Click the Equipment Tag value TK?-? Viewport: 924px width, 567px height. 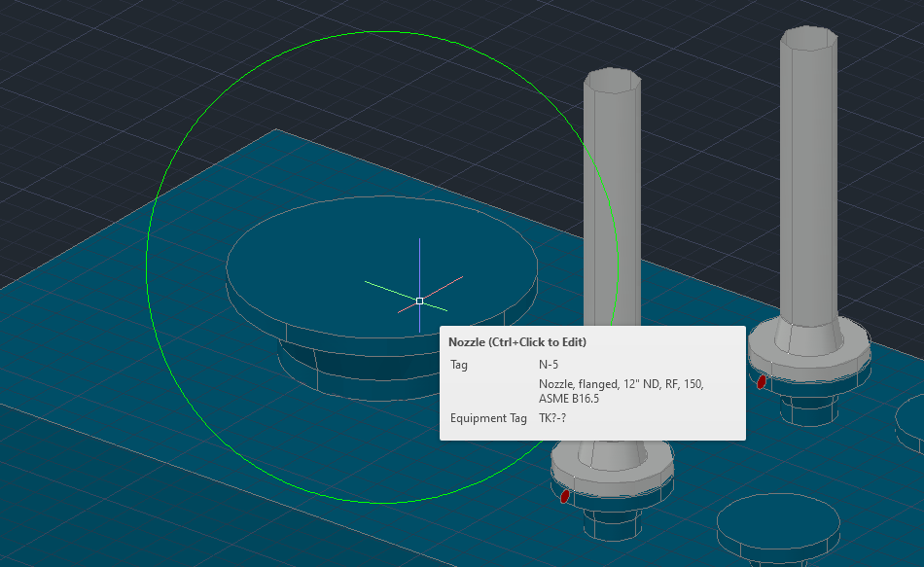coord(551,418)
